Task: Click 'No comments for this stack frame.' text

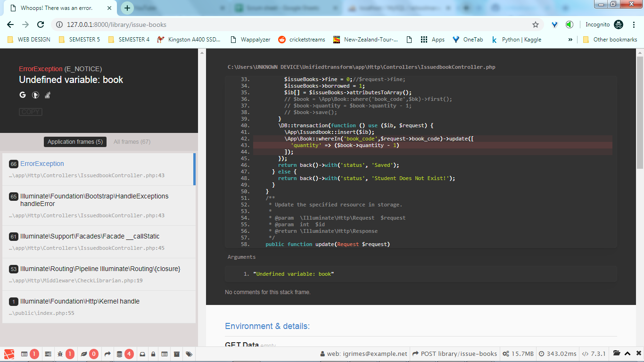Action: (x=267, y=292)
